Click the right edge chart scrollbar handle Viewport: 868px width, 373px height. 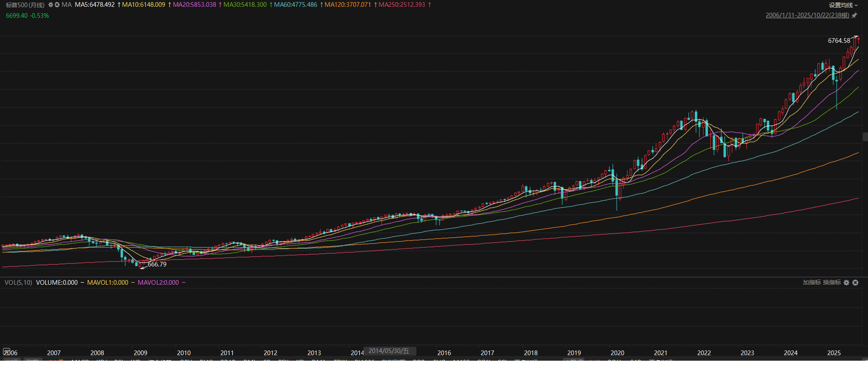pos(865,137)
